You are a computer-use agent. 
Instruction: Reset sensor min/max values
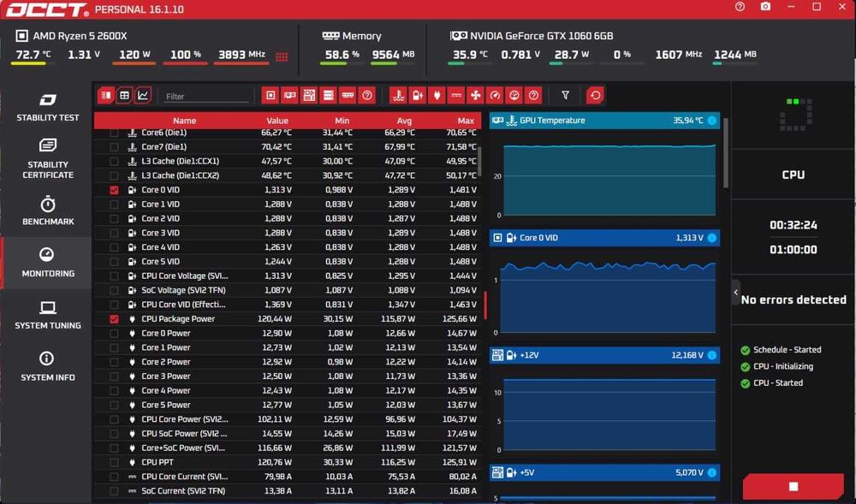[595, 96]
